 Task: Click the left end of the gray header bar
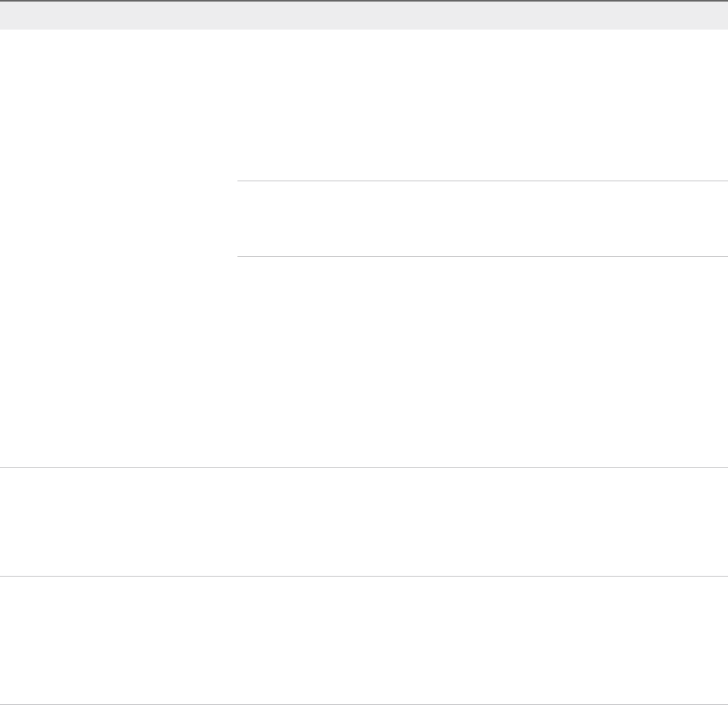pyautogui.click(x=9, y=16)
